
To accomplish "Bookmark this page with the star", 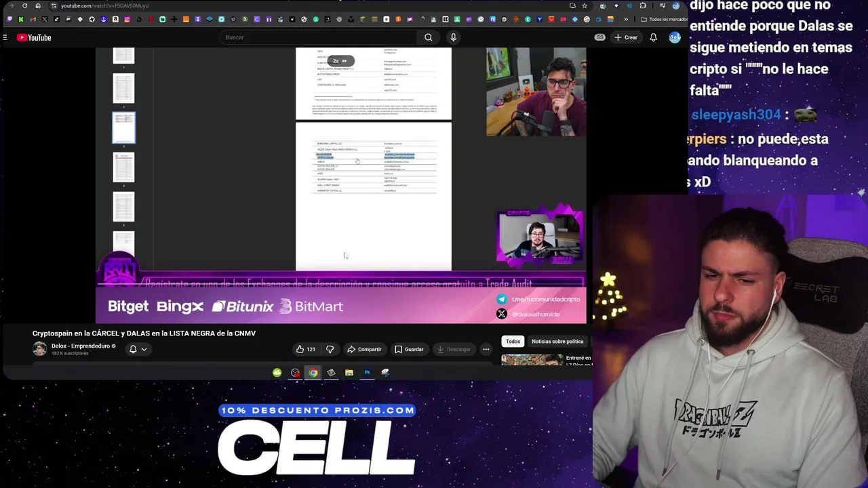I will [x=585, y=5].
